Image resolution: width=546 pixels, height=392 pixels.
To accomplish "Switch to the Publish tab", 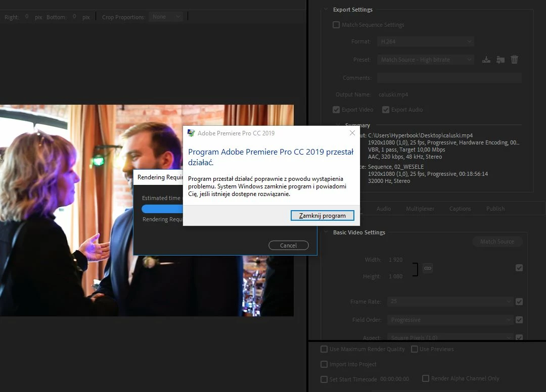I will [x=495, y=209].
